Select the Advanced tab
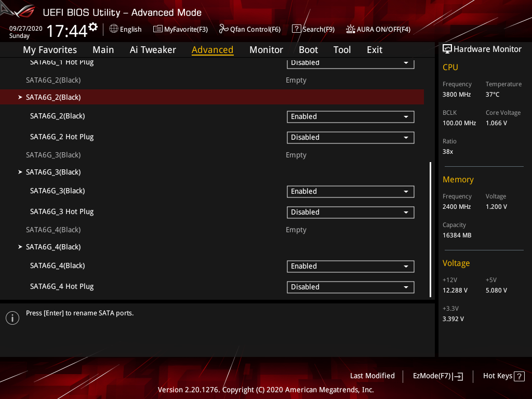This screenshot has height=399, width=532. point(212,50)
